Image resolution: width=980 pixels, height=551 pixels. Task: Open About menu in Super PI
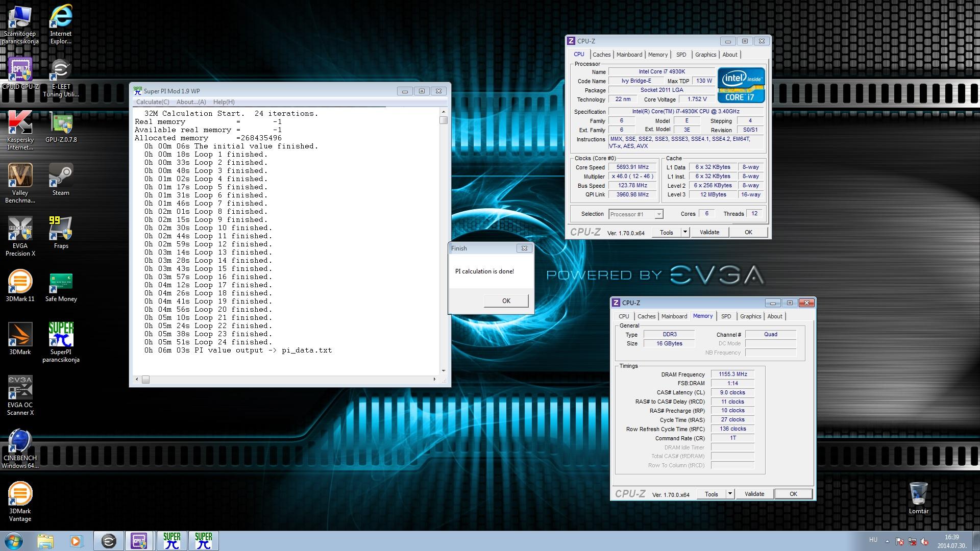[x=191, y=102]
